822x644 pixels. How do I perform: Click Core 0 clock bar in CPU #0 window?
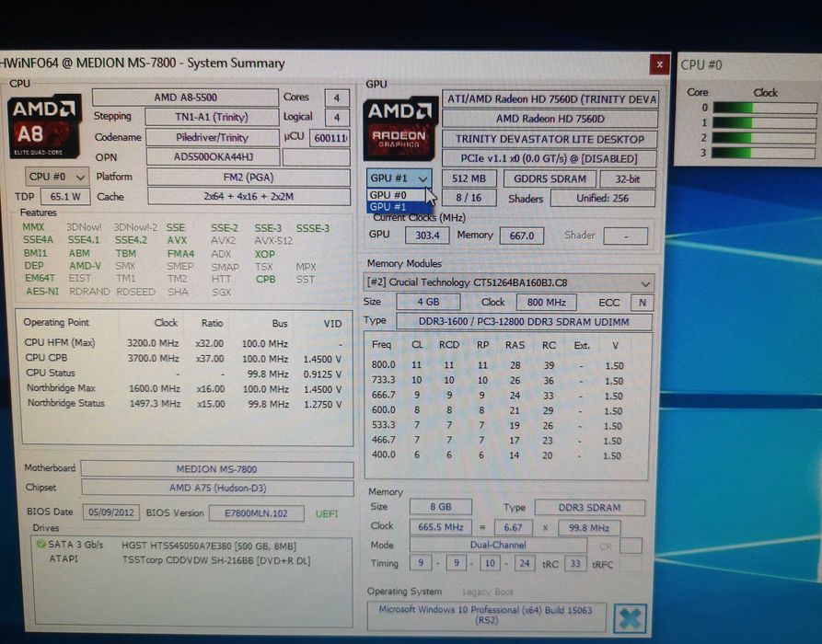764,108
